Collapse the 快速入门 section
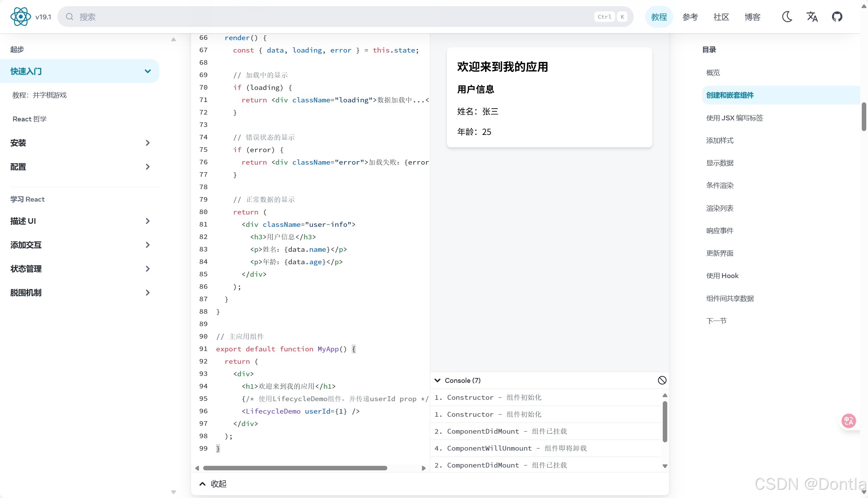Screen dimensions: 868x498 [148, 71]
